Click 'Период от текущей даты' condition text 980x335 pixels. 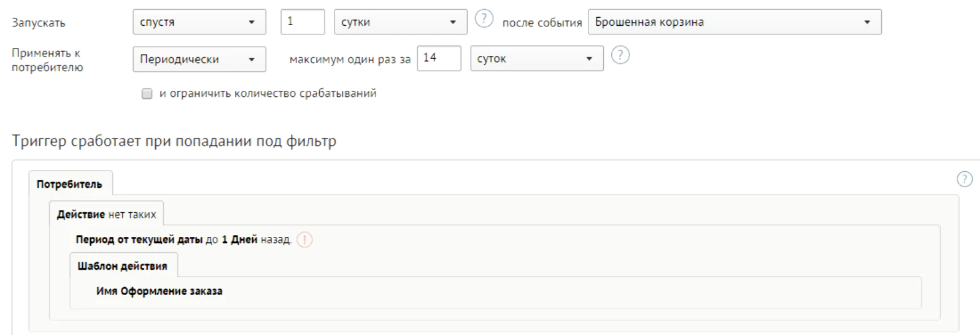pyautogui.click(x=139, y=240)
